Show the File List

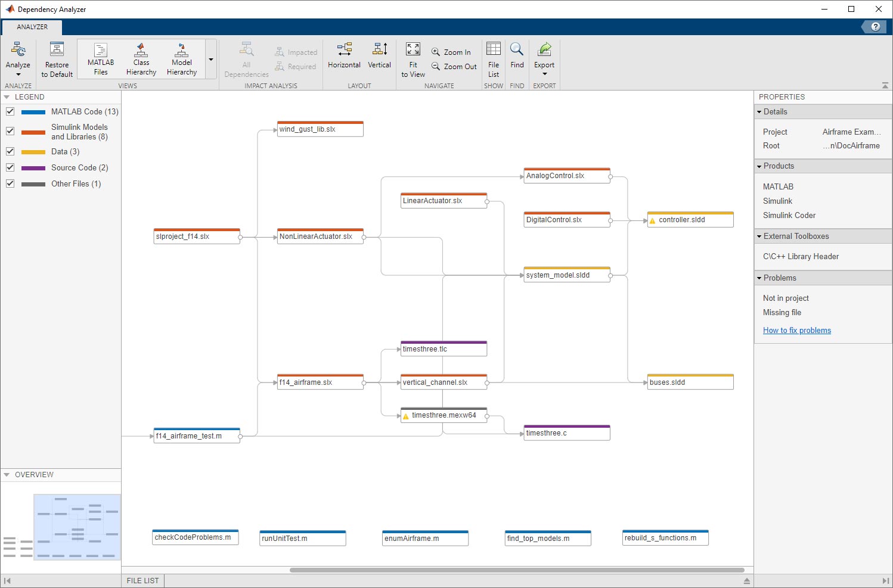pyautogui.click(x=494, y=60)
